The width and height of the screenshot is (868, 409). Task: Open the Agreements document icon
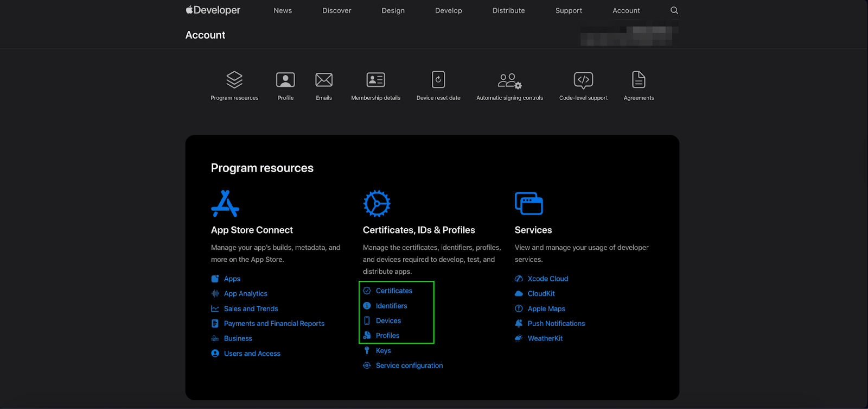pos(639,79)
